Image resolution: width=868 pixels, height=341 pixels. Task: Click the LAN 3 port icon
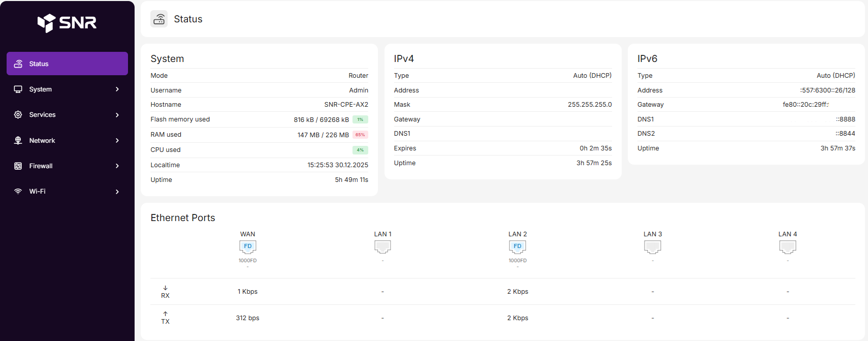[x=653, y=246]
